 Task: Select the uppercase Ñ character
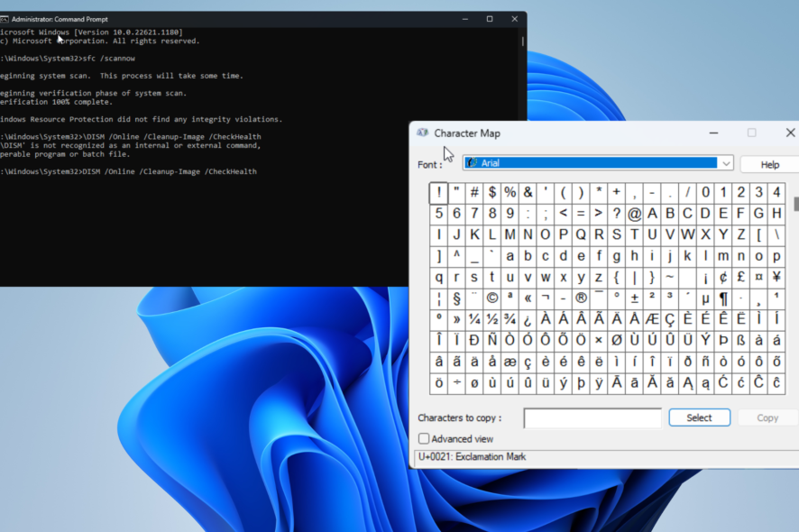[491, 341]
